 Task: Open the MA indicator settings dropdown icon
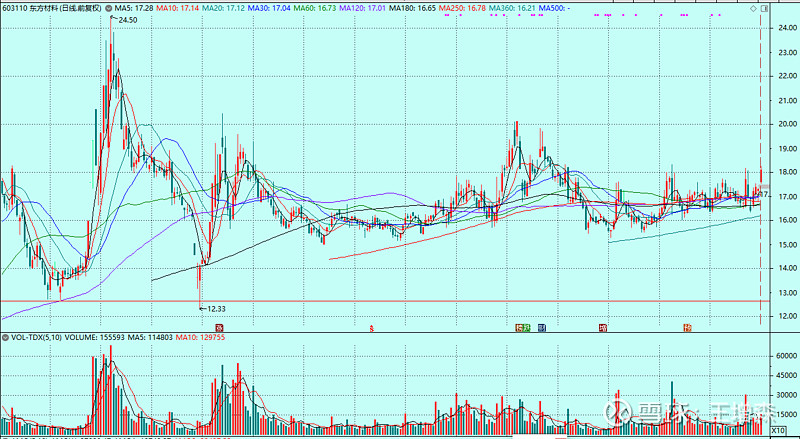point(109,9)
